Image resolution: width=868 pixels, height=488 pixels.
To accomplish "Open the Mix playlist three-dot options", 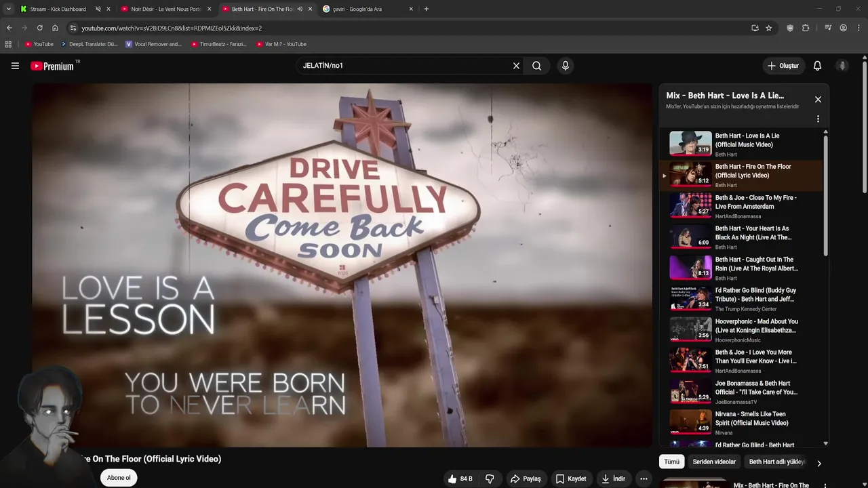I will [818, 119].
